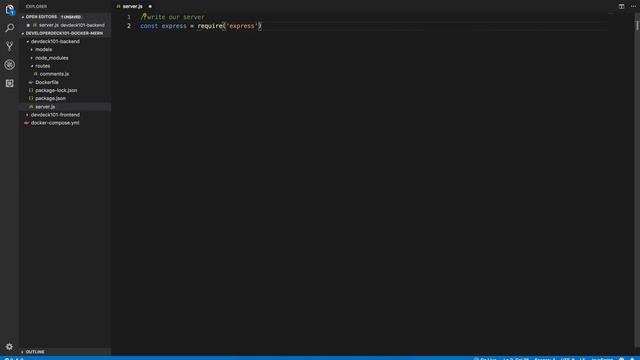The height and width of the screenshot is (360, 640).
Task: Click line number 1 in the gutter
Action: 129,17
